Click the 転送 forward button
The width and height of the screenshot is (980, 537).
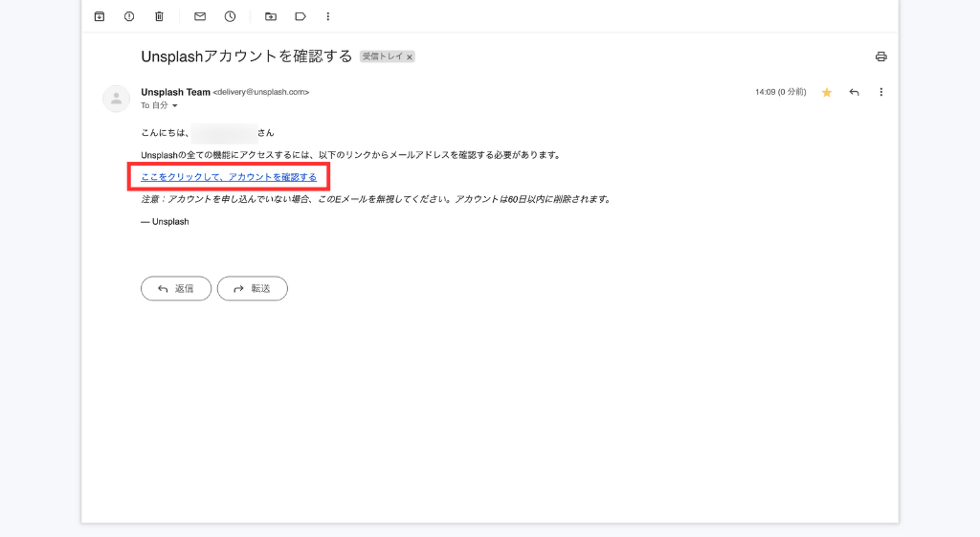253,289
